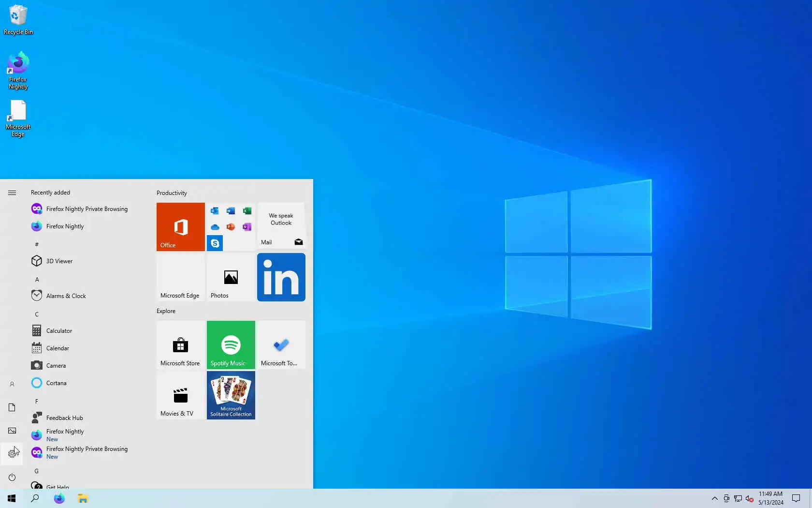Click the Windows Start button on taskbar
Image resolution: width=812 pixels, height=508 pixels.
12,498
